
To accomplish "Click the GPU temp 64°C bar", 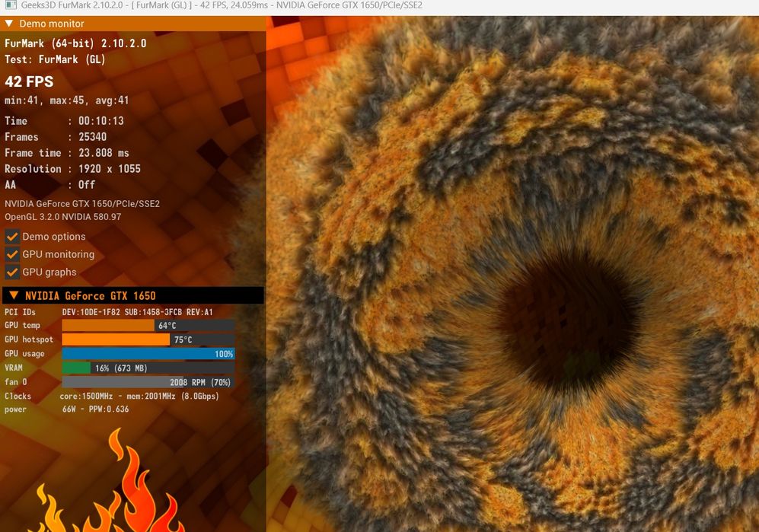I will click(x=148, y=325).
